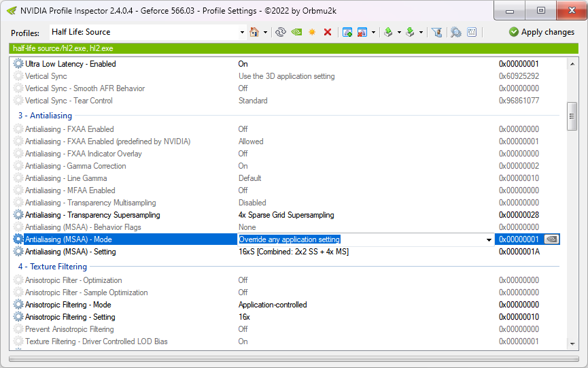Click gear icon of Prevent Anisotropic Filtering

point(18,329)
